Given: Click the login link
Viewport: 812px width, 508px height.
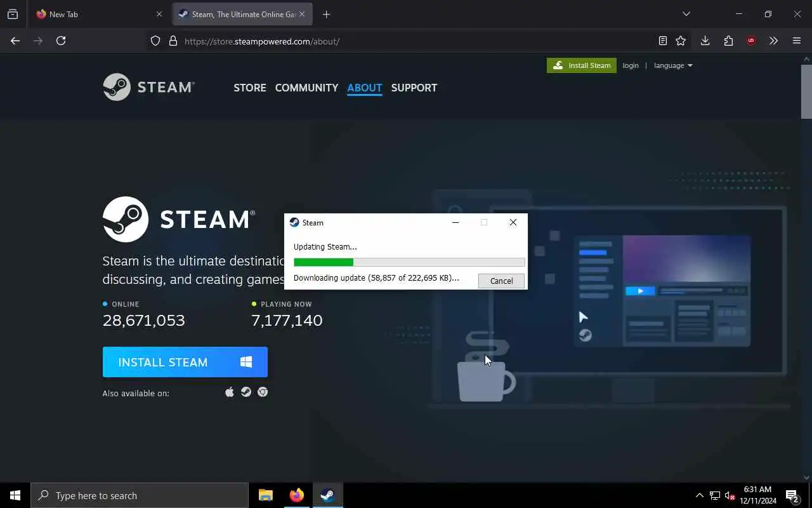Looking at the screenshot, I should click(x=631, y=65).
